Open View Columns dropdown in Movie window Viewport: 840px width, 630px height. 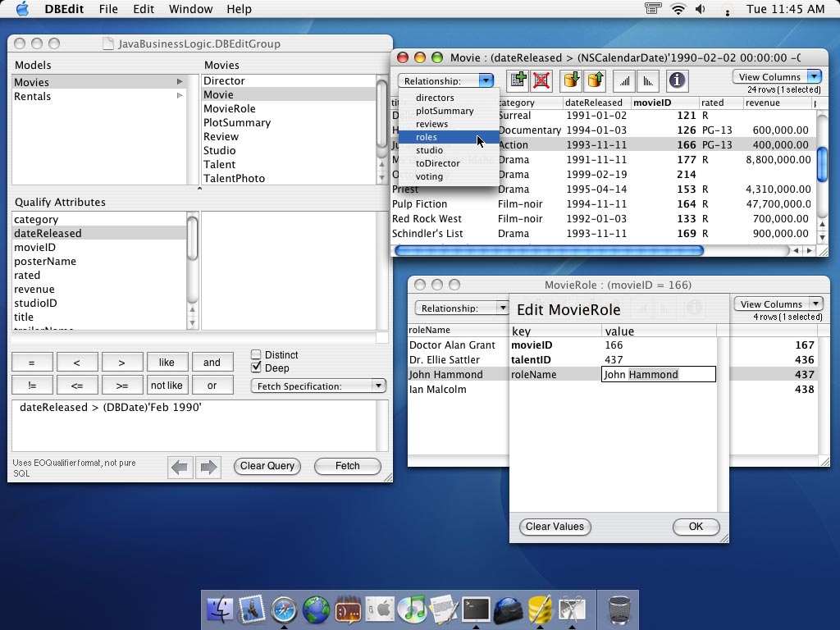[777, 76]
